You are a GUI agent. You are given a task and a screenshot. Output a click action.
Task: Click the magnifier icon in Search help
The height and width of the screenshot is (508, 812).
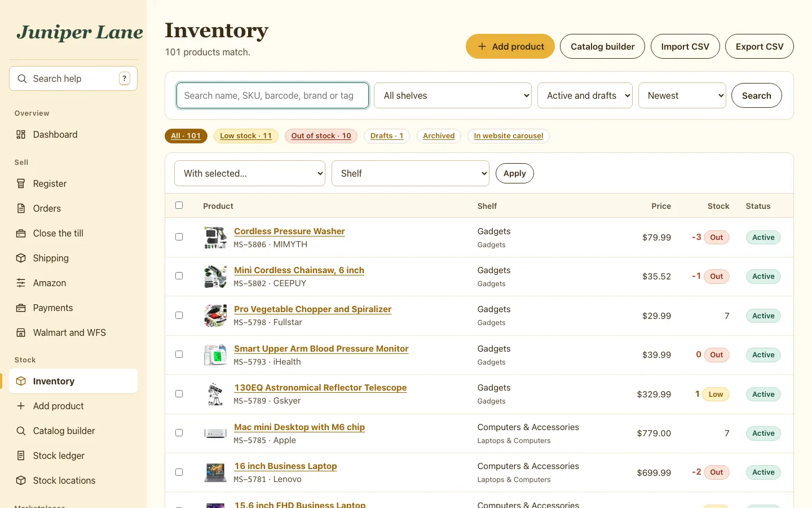coord(22,78)
